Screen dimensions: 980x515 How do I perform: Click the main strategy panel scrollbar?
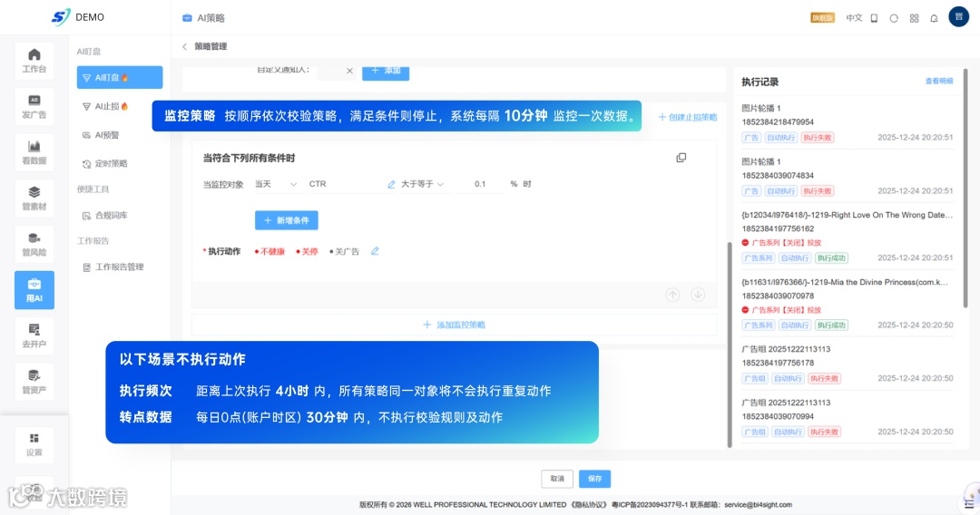(x=730, y=345)
